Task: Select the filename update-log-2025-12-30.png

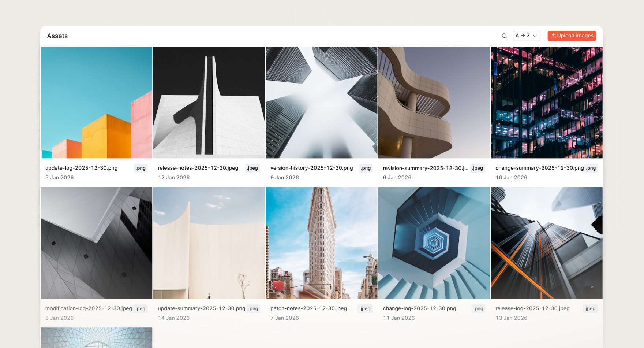Action: (x=81, y=168)
